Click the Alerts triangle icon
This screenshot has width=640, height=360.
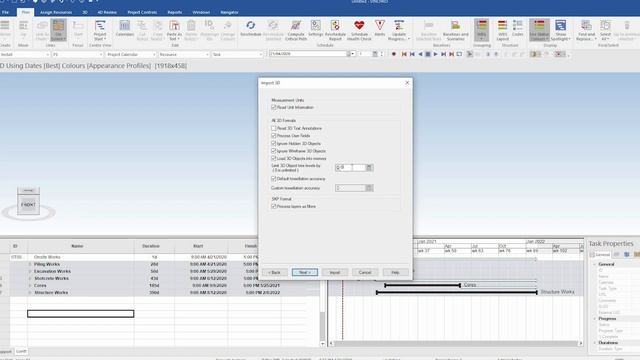click(x=380, y=25)
